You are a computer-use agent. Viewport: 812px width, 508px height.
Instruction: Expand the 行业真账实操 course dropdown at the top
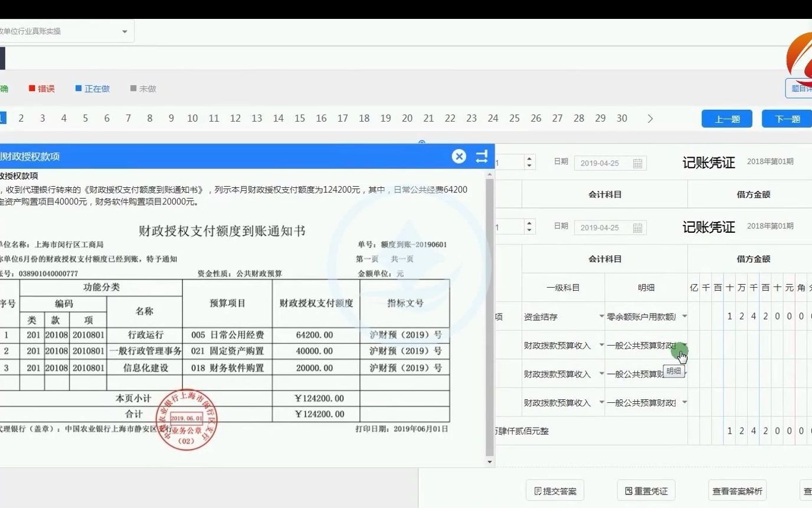click(125, 31)
